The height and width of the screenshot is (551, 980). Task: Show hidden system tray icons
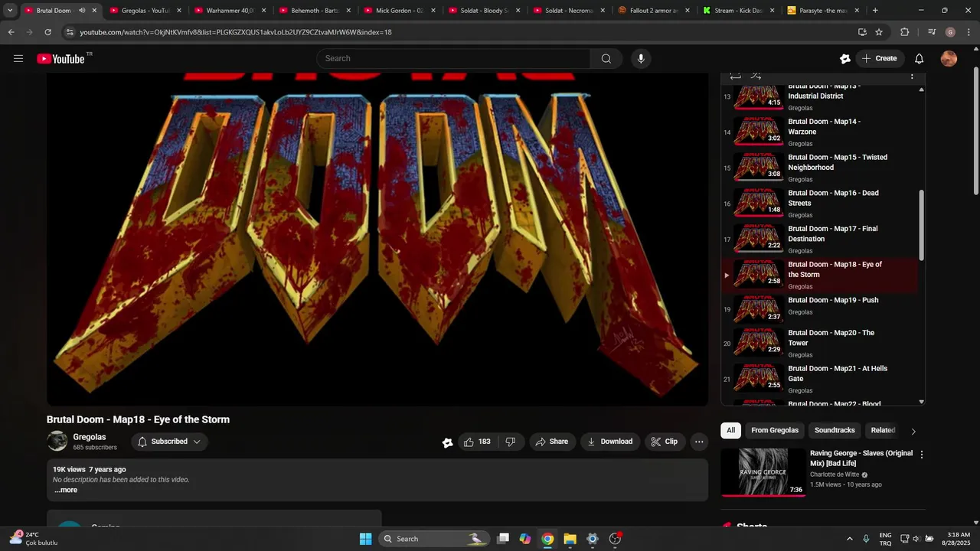tap(849, 539)
